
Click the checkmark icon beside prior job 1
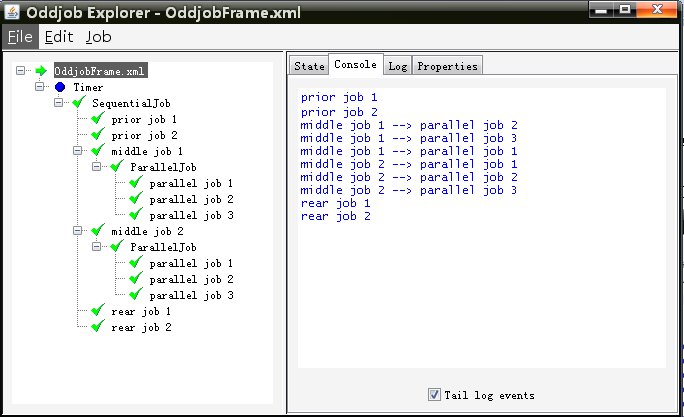98,120
